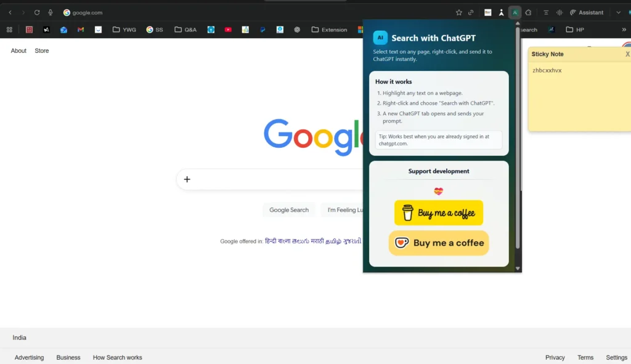Image resolution: width=631 pixels, height=364 pixels.
Task: Open the YouTube bookmark icon
Action: (228, 30)
